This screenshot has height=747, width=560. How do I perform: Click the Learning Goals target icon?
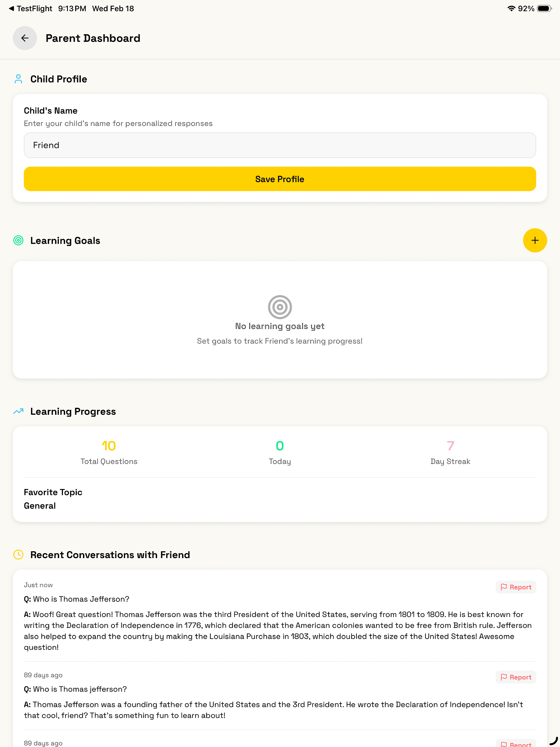coord(18,240)
